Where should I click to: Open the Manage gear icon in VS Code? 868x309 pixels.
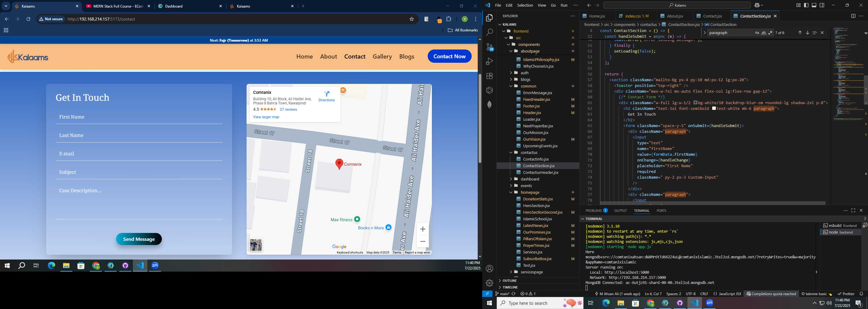(489, 283)
